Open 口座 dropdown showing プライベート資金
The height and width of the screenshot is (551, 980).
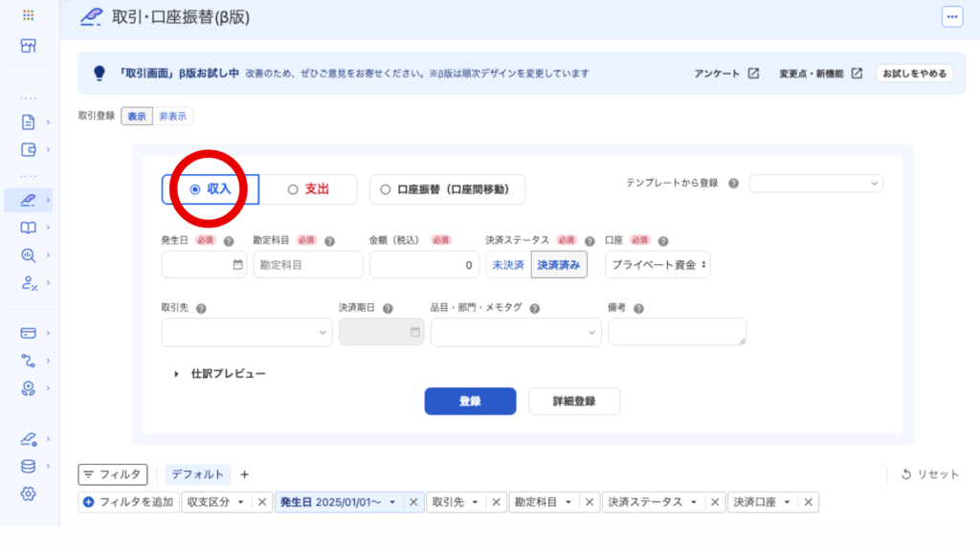pyautogui.click(x=657, y=265)
